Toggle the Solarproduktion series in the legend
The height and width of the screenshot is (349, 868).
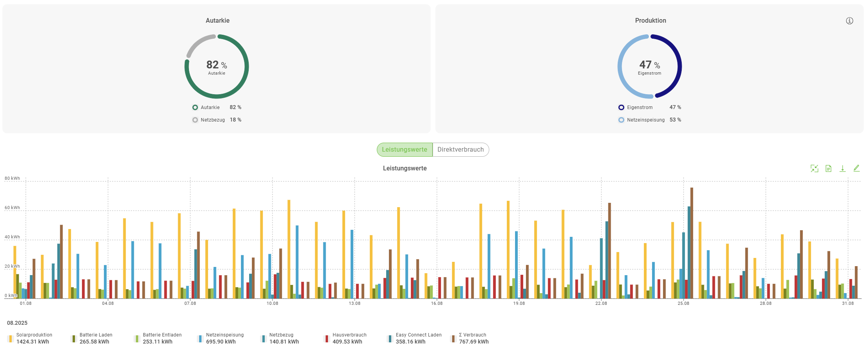34,335
